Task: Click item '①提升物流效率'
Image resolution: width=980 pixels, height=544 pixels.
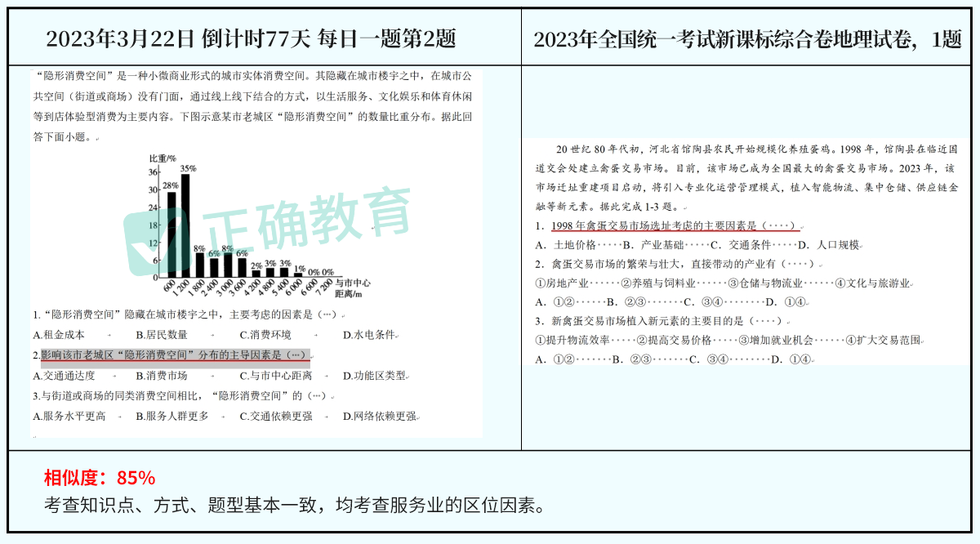Action: [x=572, y=341]
